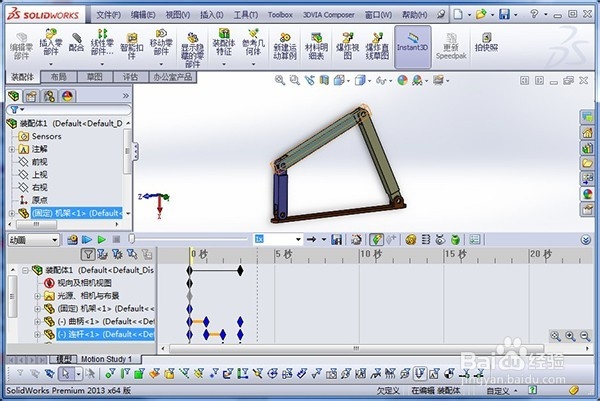This screenshot has width=600, height=401.
Task: Click timeline Zoom In magnifier icon
Action: [x=570, y=336]
